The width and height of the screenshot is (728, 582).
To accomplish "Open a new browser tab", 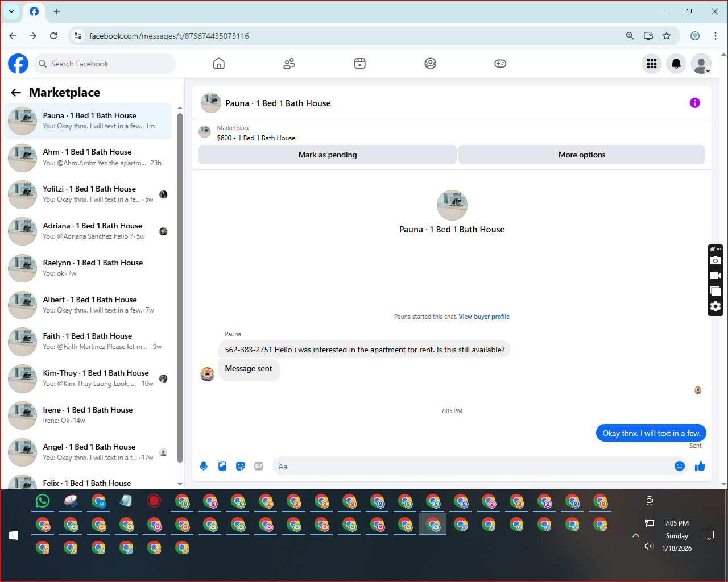I will click(57, 11).
